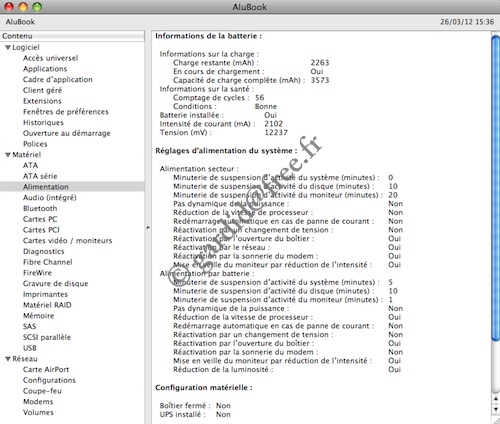Click the Boîtier fermé label

click(185, 406)
